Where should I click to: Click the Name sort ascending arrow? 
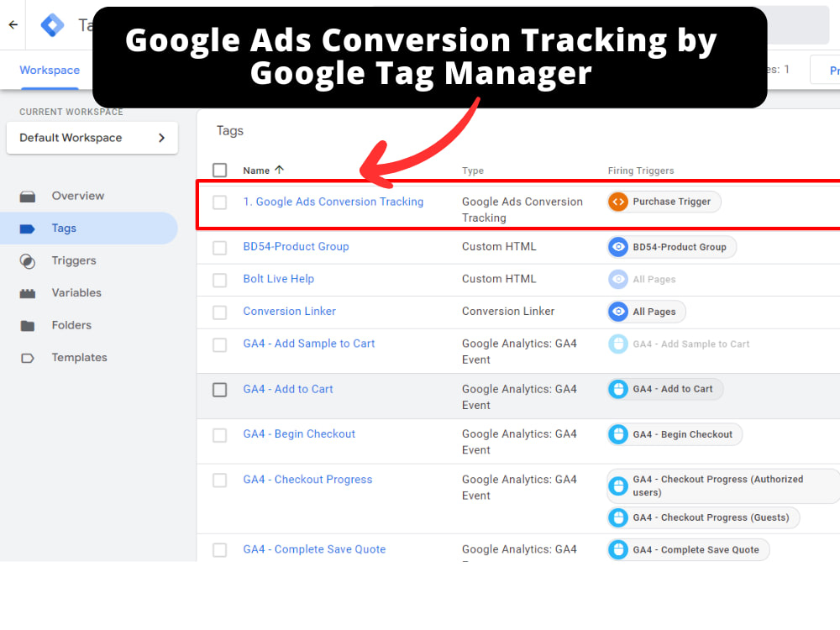[x=279, y=170]
